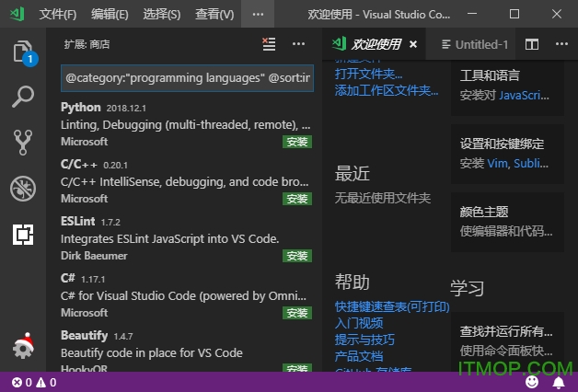Viewport: 578px width, 392px height.
Task: Click the Subli... keybinding link
Action: [x=531, y=163]
